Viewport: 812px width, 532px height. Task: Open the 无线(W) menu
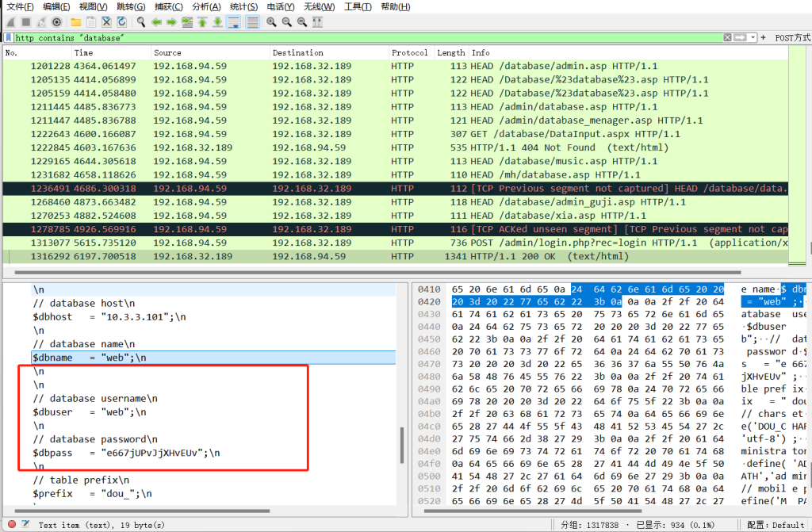click(319, 6)
